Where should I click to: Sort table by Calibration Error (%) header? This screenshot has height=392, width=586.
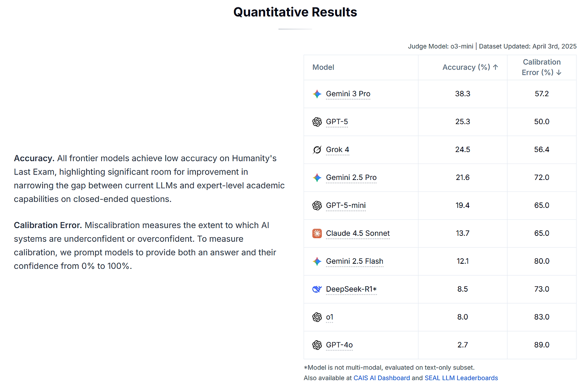tap(542, 67)
